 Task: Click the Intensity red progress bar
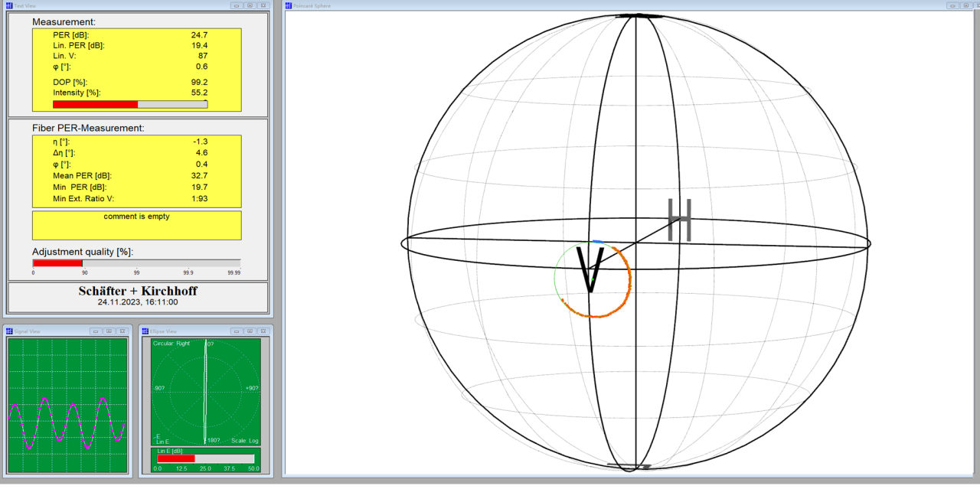pyautogui.click(x=130, y=104)
